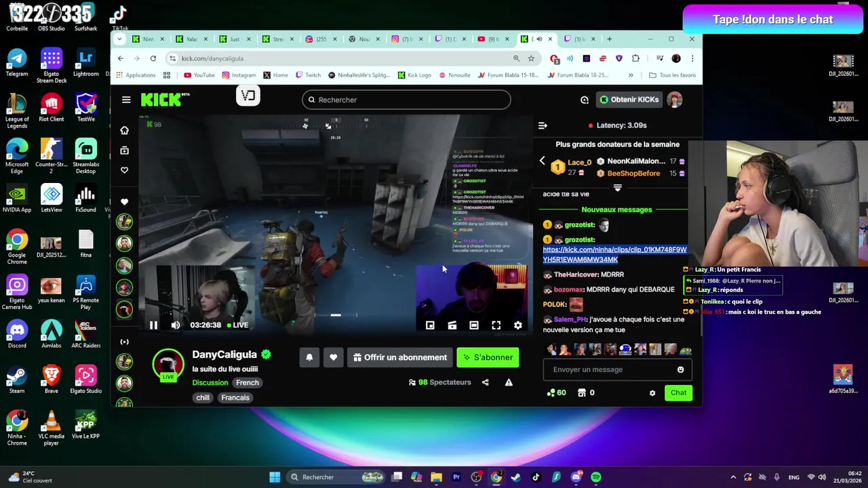Go to Kick Home via sidebar house icon

(x=124, y=130)
